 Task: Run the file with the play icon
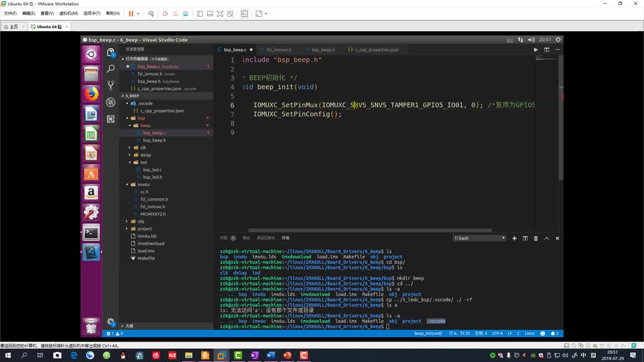[535, 50]
